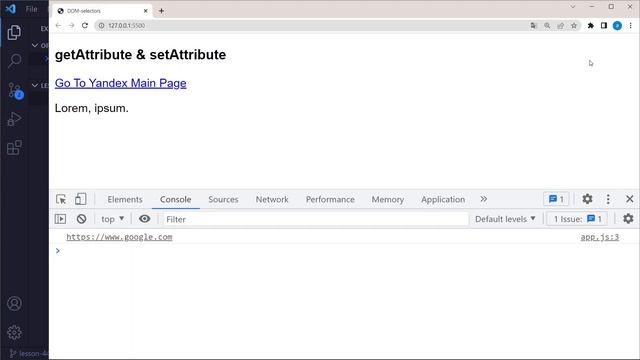Toggle the browser side panel icon
The image size is (640, 360).
click(604, 25)
